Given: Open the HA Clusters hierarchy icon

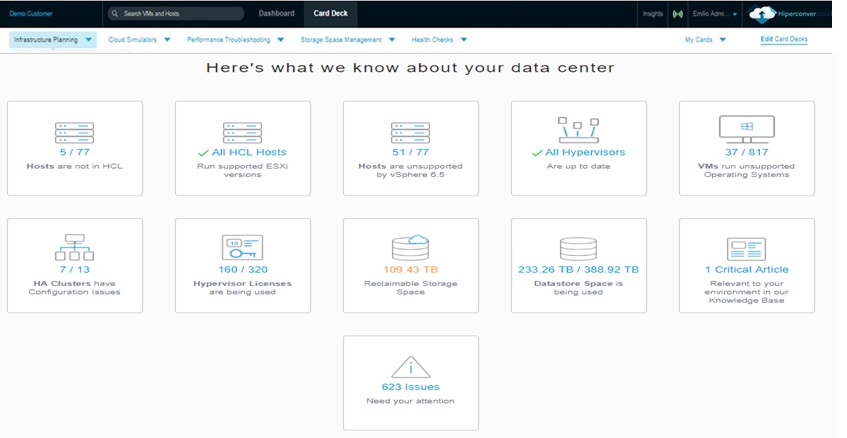Looking at the screenshot, I should [74, 249].
